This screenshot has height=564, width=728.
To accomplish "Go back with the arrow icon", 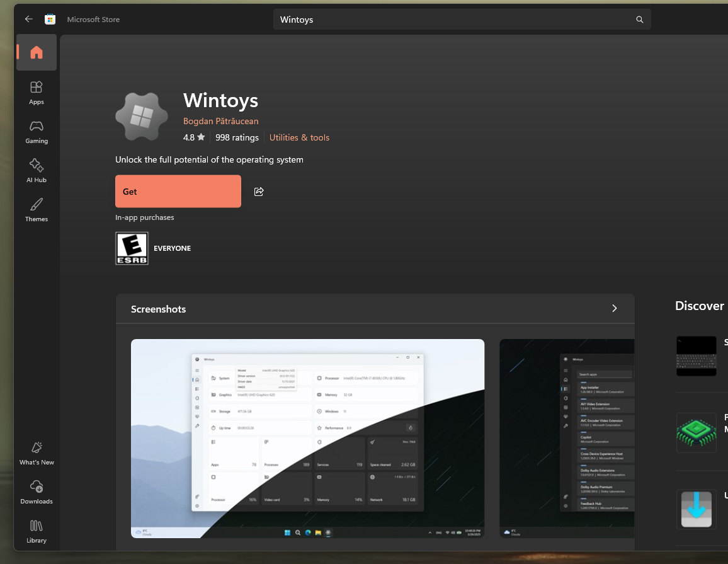I will click(x=29, y=19).
